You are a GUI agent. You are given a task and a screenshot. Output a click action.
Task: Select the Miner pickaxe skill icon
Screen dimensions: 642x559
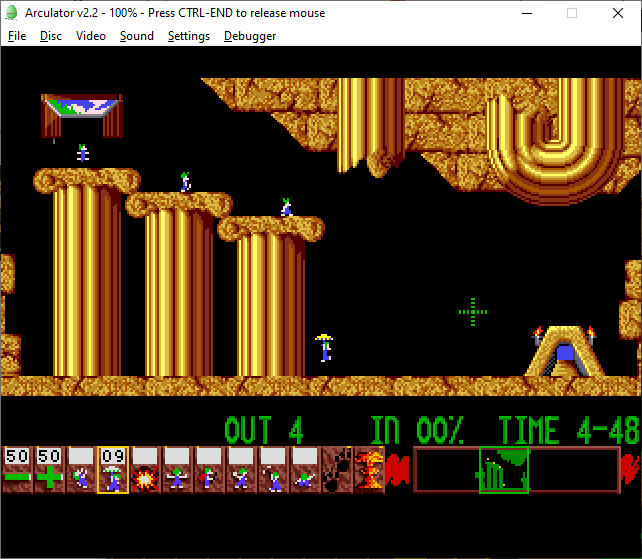coord(272,470)
